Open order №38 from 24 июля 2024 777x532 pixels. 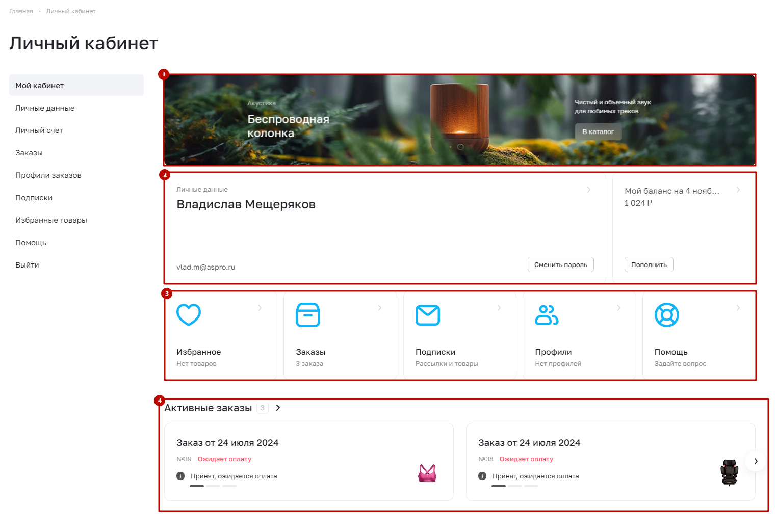529,443
